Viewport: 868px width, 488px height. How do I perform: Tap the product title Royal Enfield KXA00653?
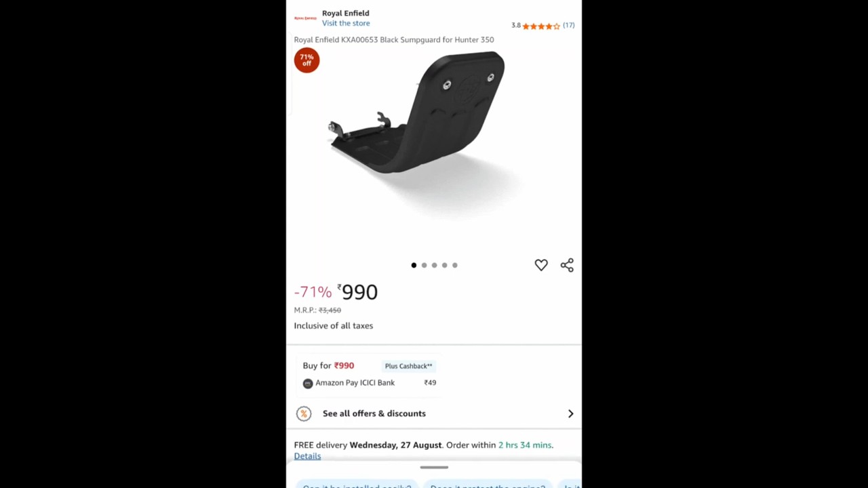[x=394, y=39]
